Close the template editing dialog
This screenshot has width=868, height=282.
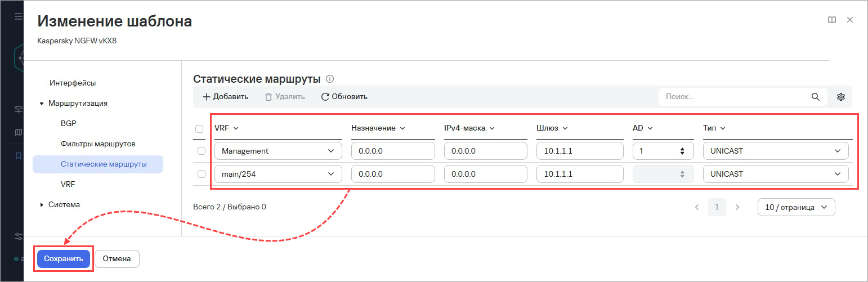850,20
